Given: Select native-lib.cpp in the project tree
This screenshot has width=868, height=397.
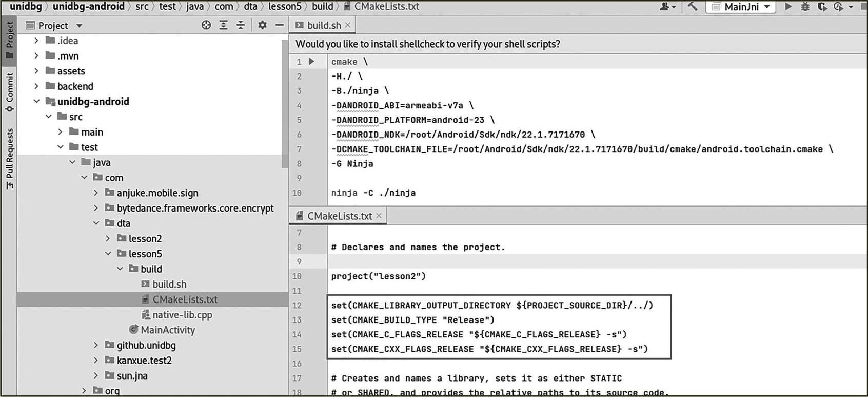Looking at the screenshot, I should tap(182, 315).
